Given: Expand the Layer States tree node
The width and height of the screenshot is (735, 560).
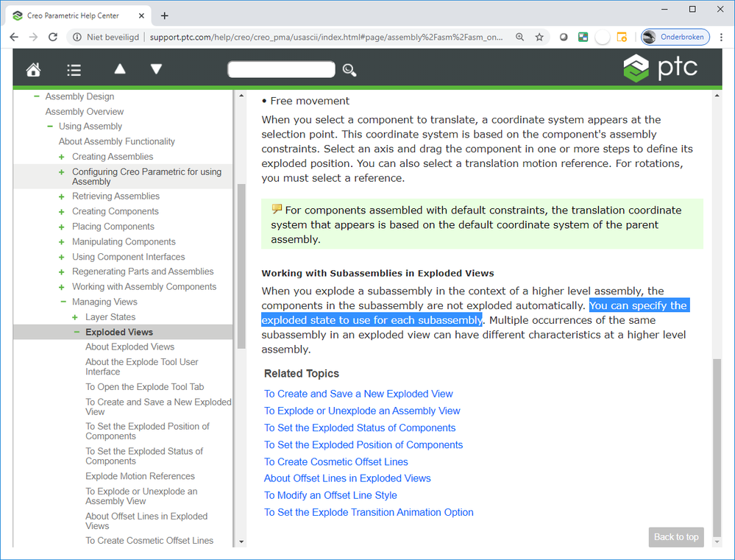Looking at the screenshot, I should click(76, 317).
